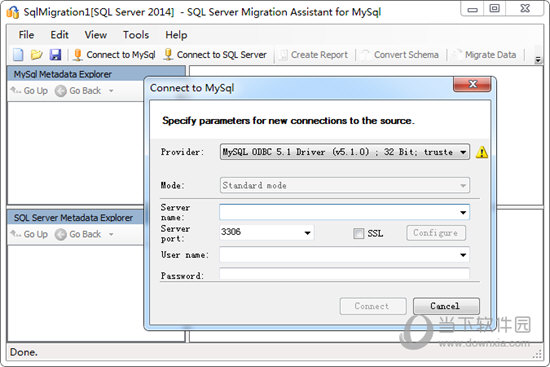The width and height of the screenshot is (550, 367).
Task: Select the SQL Server Metadata Explorer panel header
Action: 76,218
